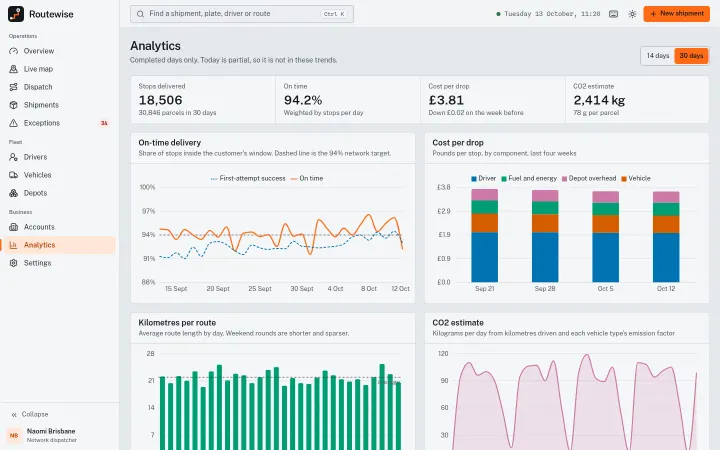Click the 'On-time delivery' chart title
Viewport: 720px width, 450px height.
click(x=169, y=143)
